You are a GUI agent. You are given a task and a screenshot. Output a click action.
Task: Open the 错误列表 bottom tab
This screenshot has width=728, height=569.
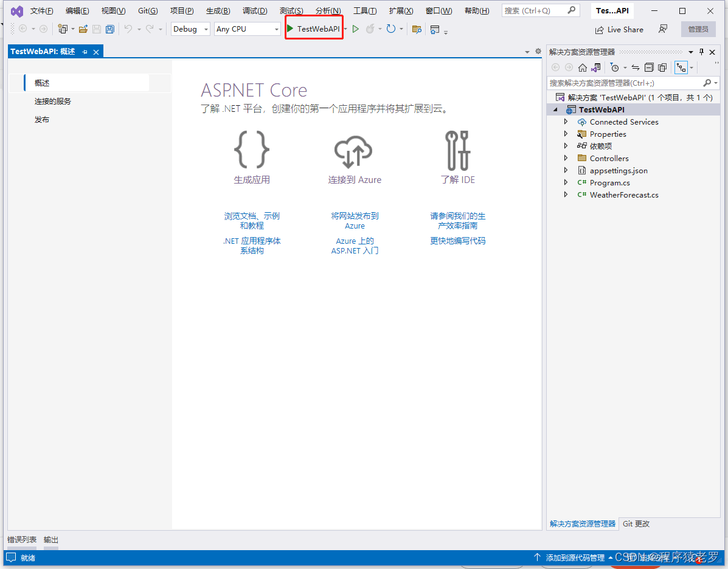(x=22, y=540)
